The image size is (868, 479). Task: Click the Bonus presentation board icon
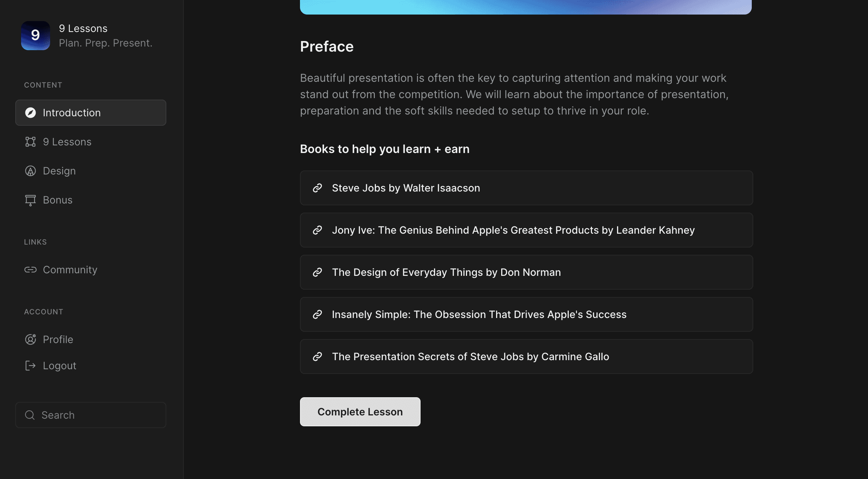(x=31, y=200)
